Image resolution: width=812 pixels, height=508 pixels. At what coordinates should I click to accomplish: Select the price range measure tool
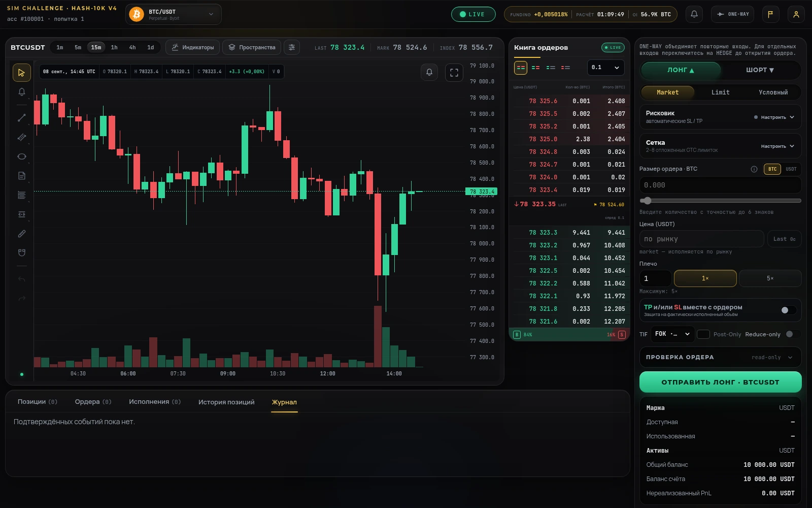coord(21,214)
